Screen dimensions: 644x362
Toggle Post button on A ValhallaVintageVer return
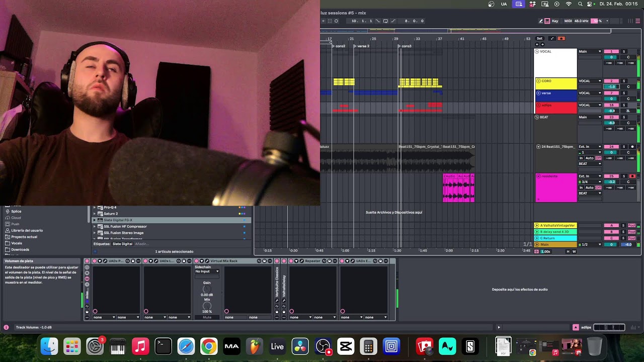[x=632, y=225]
